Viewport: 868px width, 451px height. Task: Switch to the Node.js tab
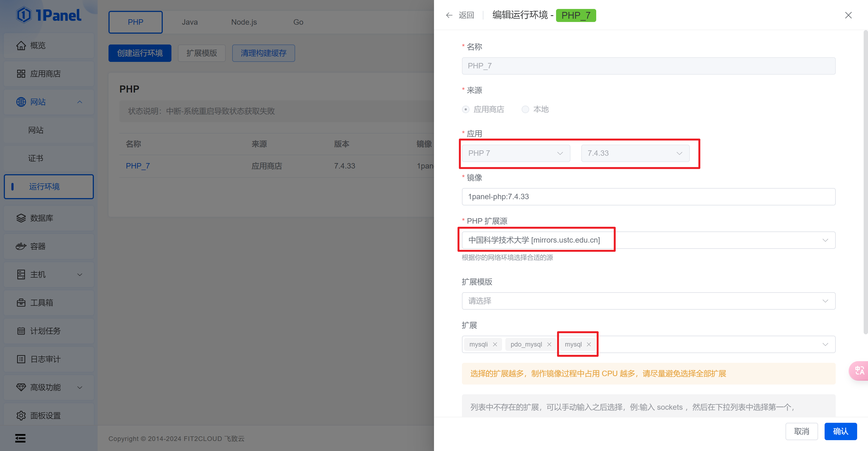pos(244,22)
